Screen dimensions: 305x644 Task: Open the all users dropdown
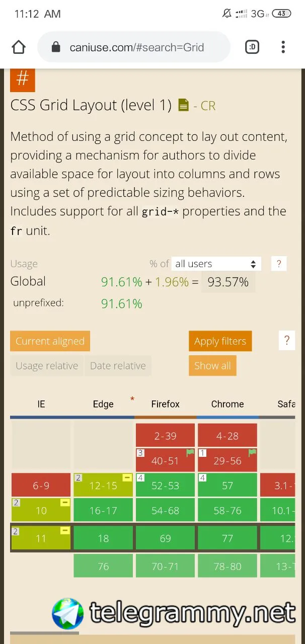(216, 264)
